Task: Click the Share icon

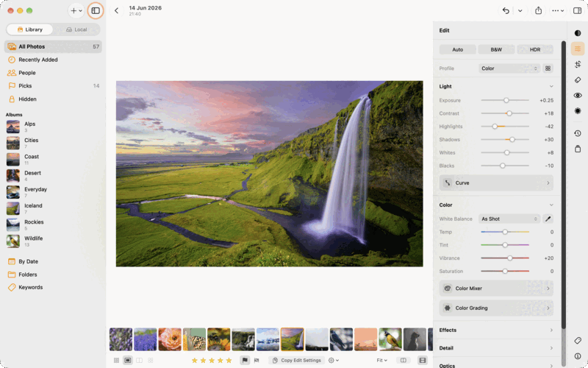Action: 538,10
